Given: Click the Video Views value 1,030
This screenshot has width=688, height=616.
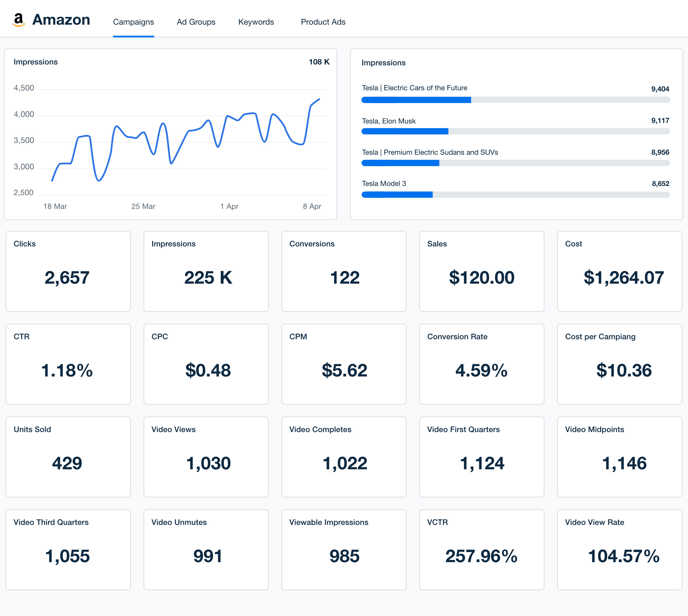Looking at the screenshot, I should pos(208,464).
